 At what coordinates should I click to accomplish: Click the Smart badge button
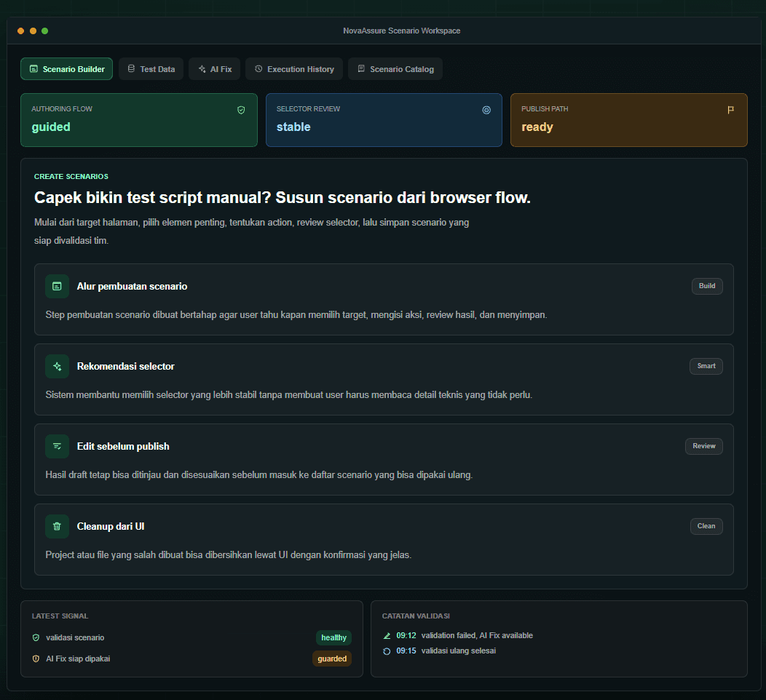click(x=706, y=366)
